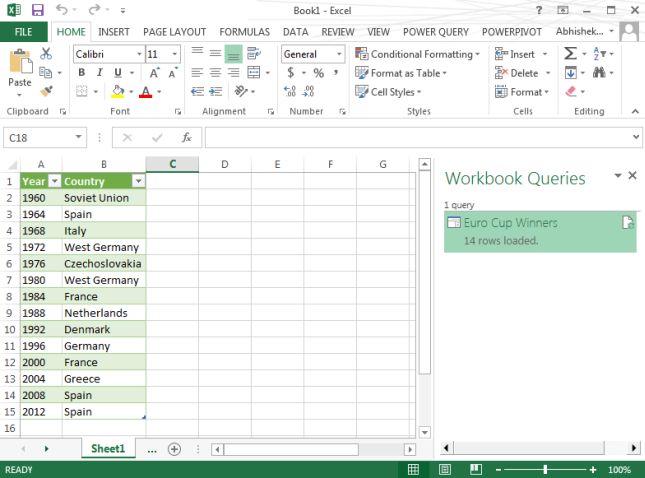Image resolution: width=645 pixels, height=478 pixels.
Task: Click the Borders icon
Action: pos(81,91)
